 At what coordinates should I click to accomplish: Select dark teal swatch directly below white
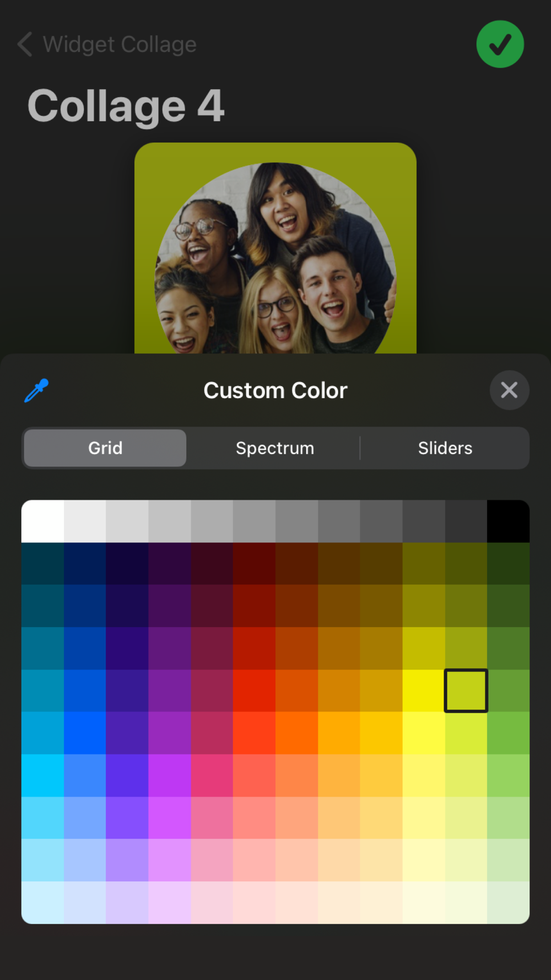(x=42, y=563)
